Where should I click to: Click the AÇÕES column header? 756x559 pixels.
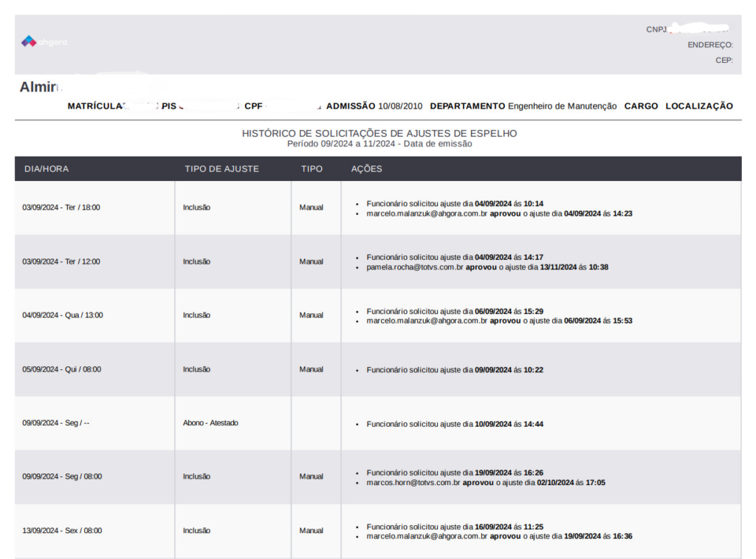coord(366,169)
